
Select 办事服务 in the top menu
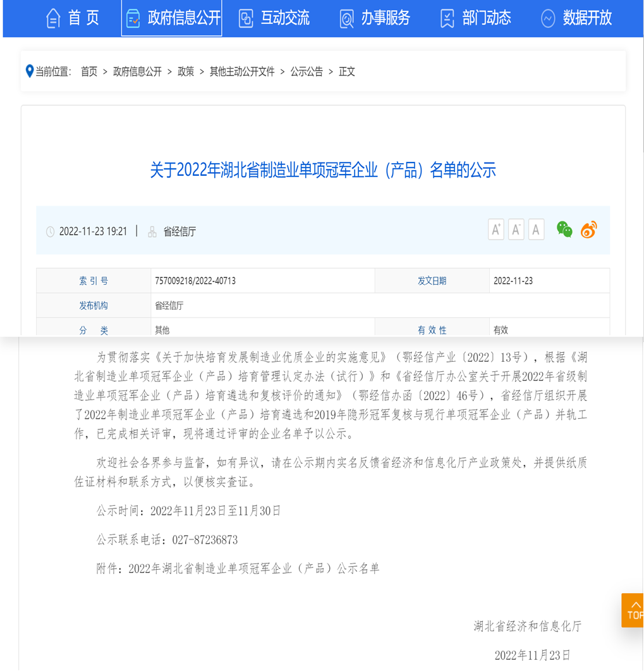click(x=375, y=18)
